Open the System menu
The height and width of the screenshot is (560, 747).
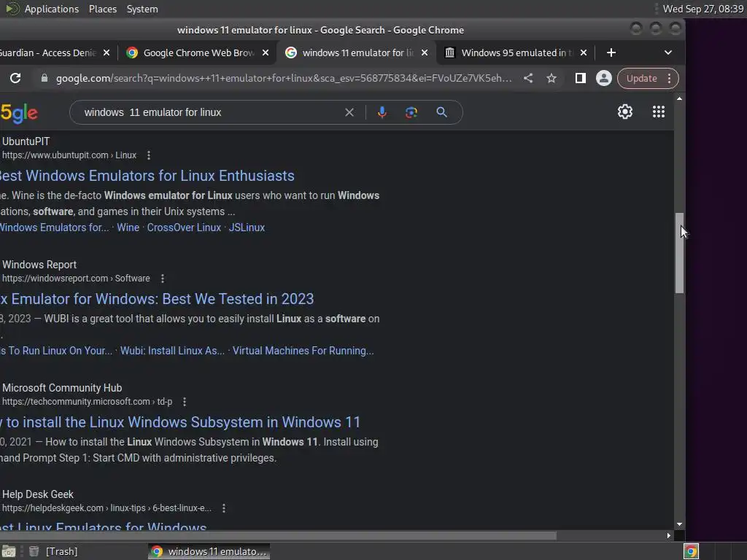click(x=142, y=9)
